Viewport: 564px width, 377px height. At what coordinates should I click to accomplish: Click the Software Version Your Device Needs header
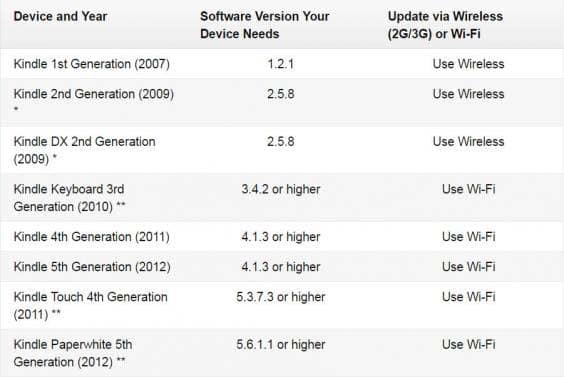pos(265,25)
